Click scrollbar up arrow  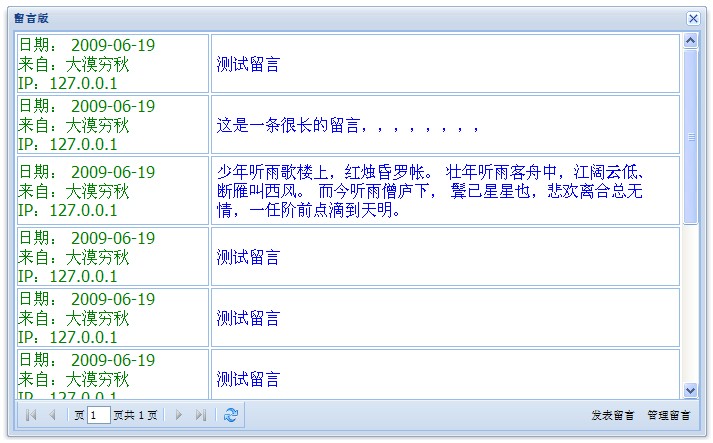click(690, 41)
